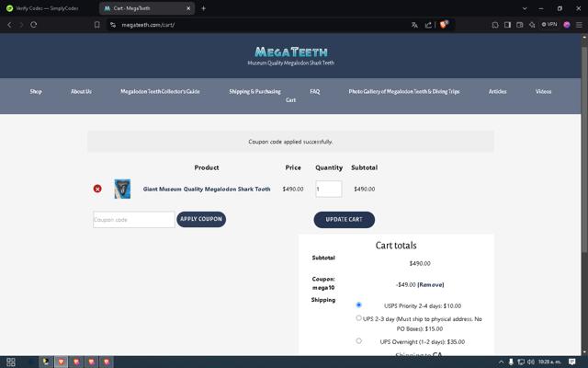Viewport: 588px width, 368px height.
Task: Click the Cart totals heading
Action: click(396, 246)
